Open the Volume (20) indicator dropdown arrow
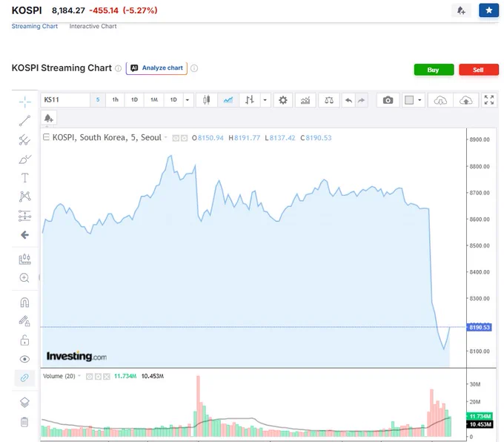This screenshot has width=504, height=442. click(79, 376)
